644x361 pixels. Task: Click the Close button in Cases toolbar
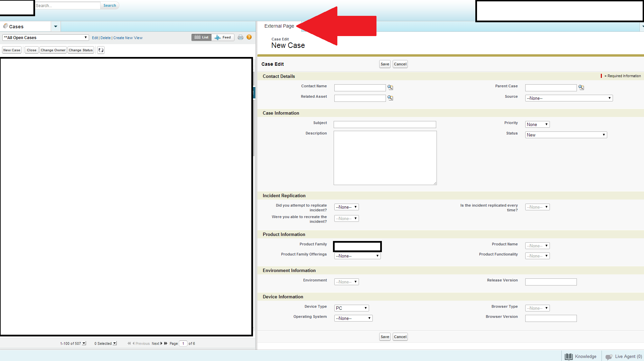click(x=32, y=50)
